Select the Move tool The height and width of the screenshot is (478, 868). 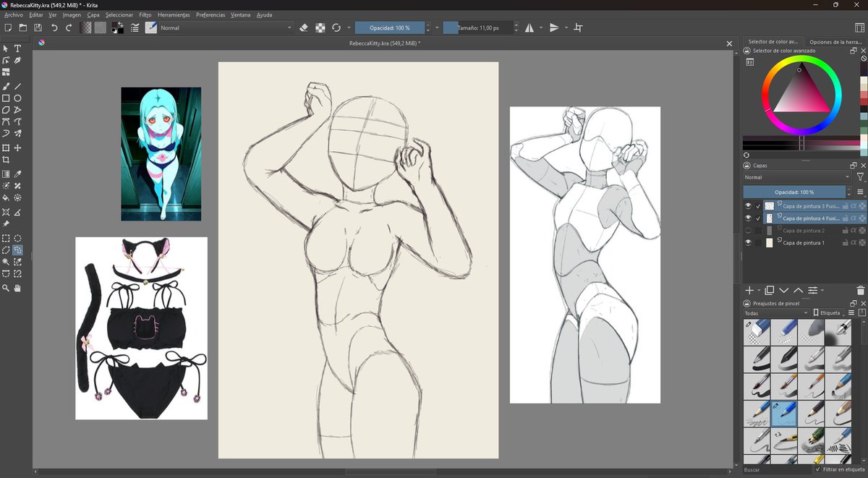point(17,148)
